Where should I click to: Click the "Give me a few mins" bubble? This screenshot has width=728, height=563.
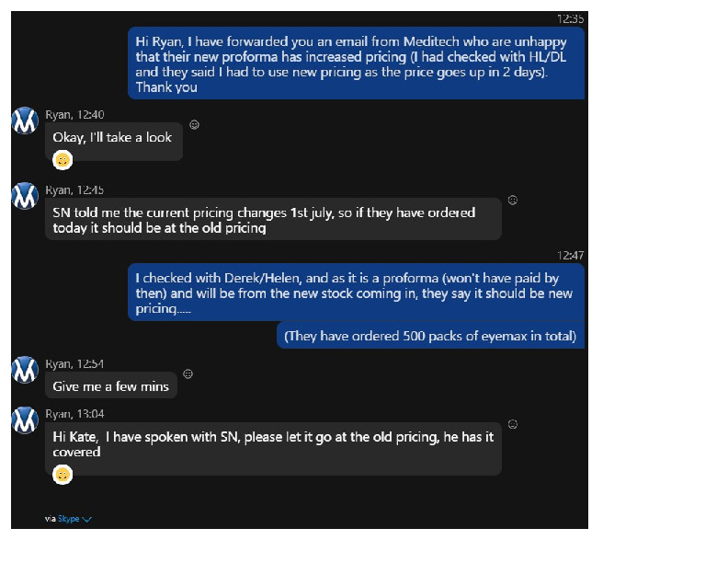[110, 386]
